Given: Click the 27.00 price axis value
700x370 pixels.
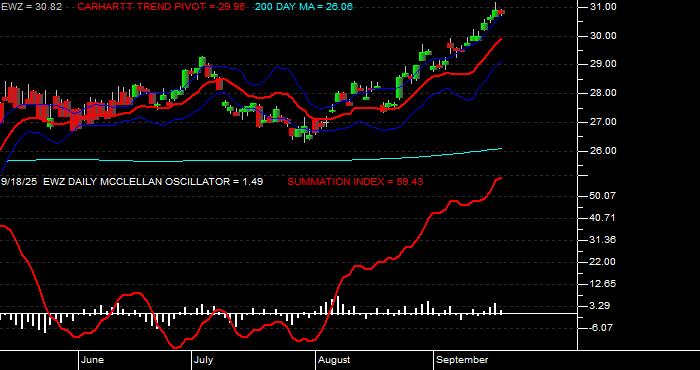Looking at the screenshot, I should (x=604, y=122).
